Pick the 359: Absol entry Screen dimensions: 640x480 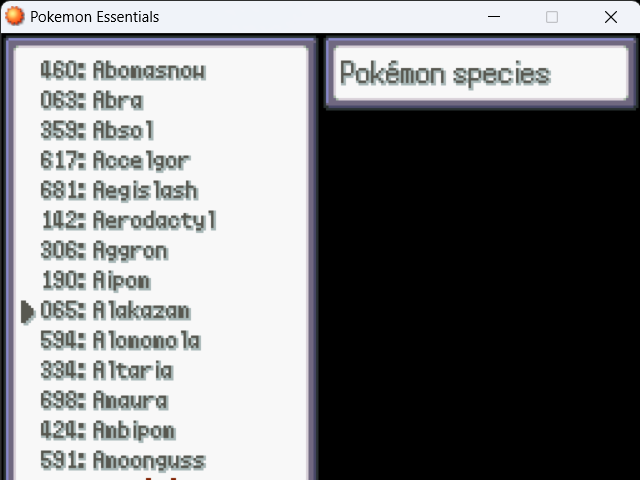tap(97, 130)
